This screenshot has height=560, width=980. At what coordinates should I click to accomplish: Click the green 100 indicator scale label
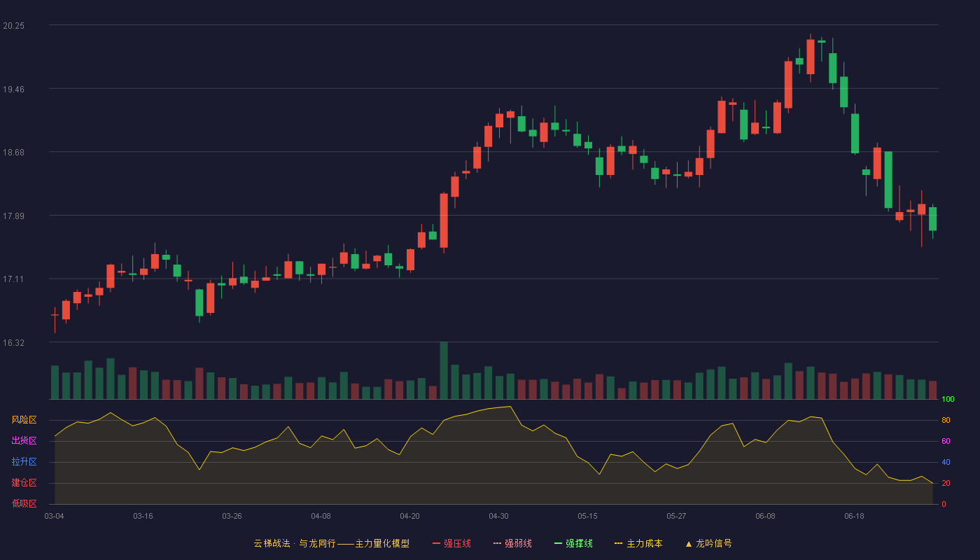948,400
